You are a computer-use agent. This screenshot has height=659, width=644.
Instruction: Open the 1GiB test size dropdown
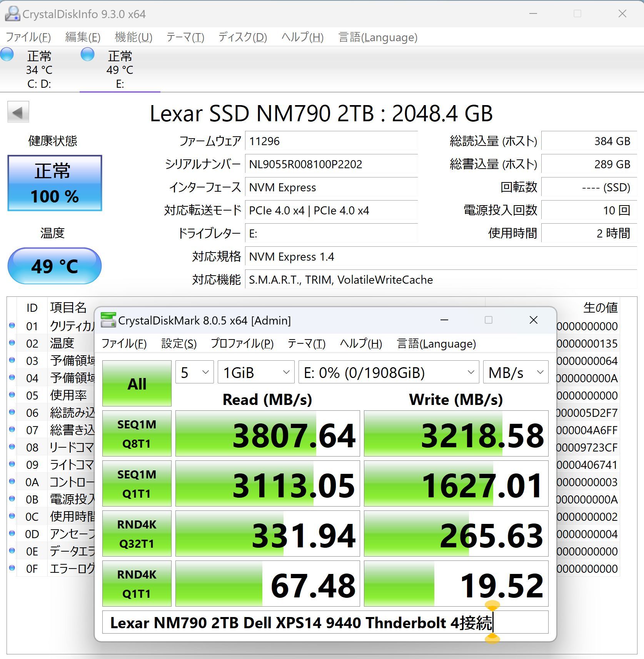[256, 372]
